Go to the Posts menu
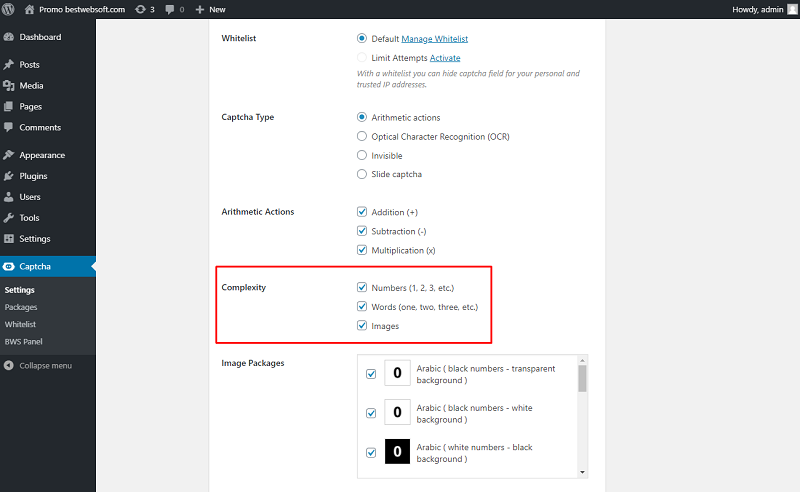This screenshot has height=492, width=800. [x=30, y=64]
